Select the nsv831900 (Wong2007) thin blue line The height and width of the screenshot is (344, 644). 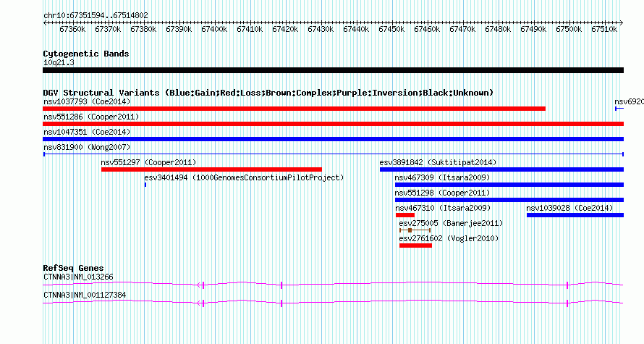point(333,154)
